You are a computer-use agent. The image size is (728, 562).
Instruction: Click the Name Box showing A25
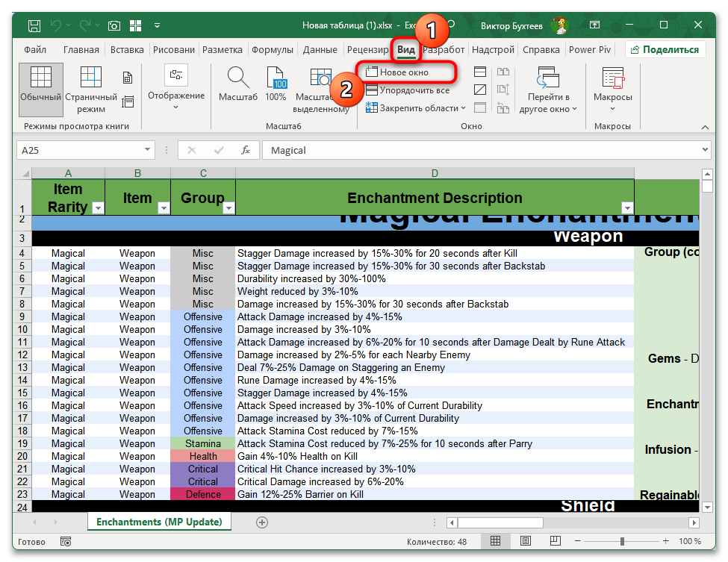point(80,150)
